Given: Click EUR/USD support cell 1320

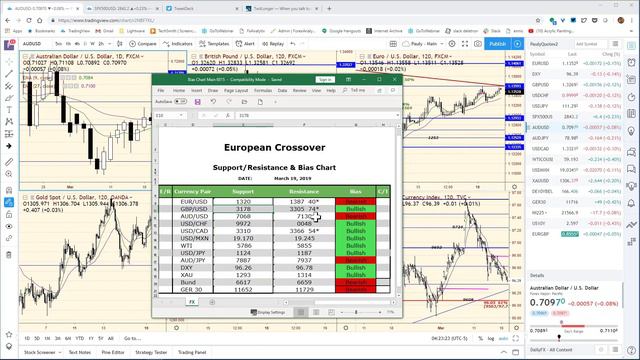Looking at the screenshot, I should 243,202.
